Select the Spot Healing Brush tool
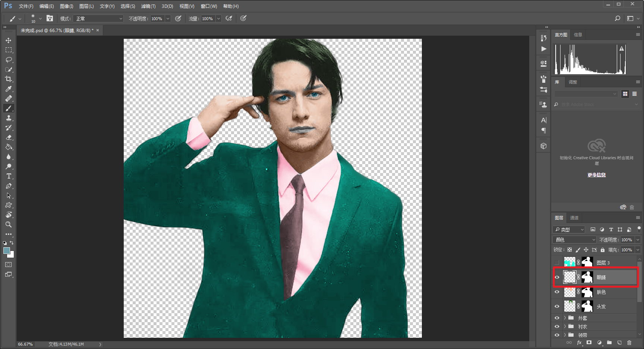 tap(9, 98)
